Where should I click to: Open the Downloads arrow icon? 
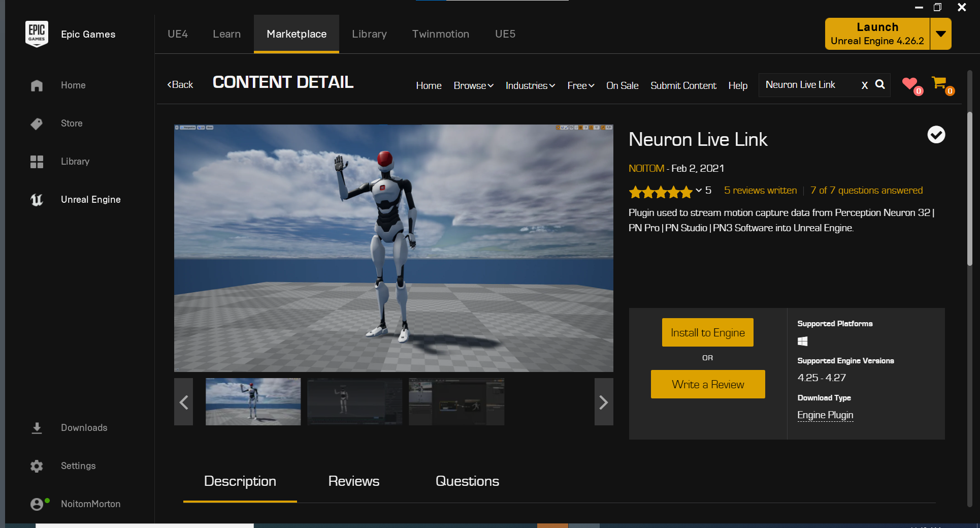[37, 428]
